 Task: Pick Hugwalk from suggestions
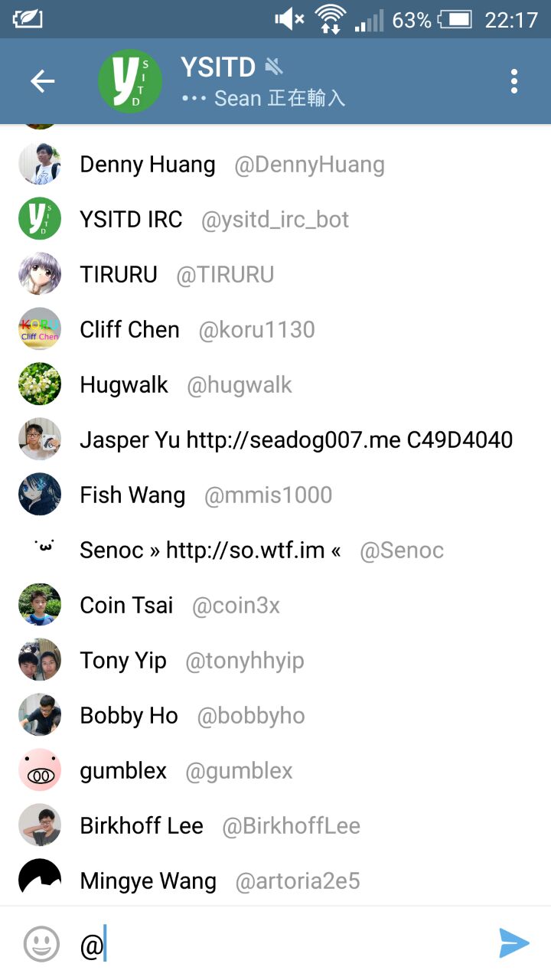pos(275,384)
